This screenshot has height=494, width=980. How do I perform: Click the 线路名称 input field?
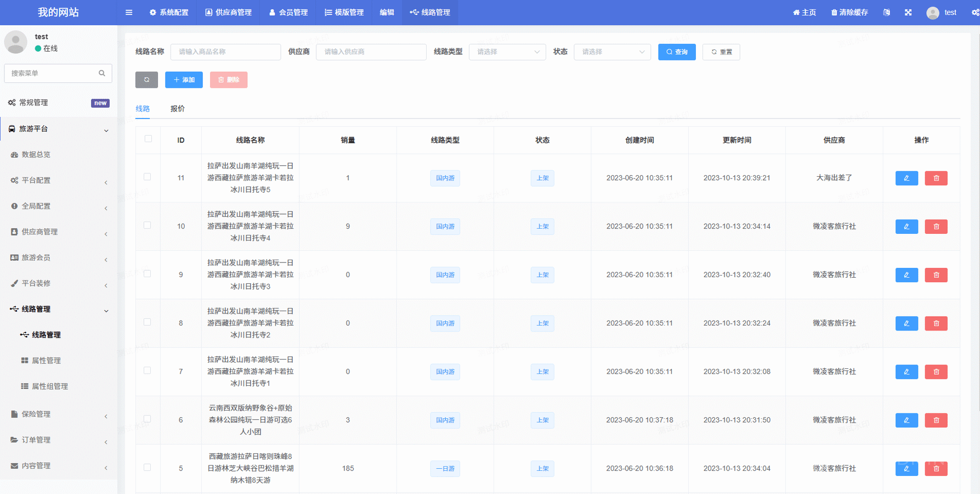coord(225,52)
